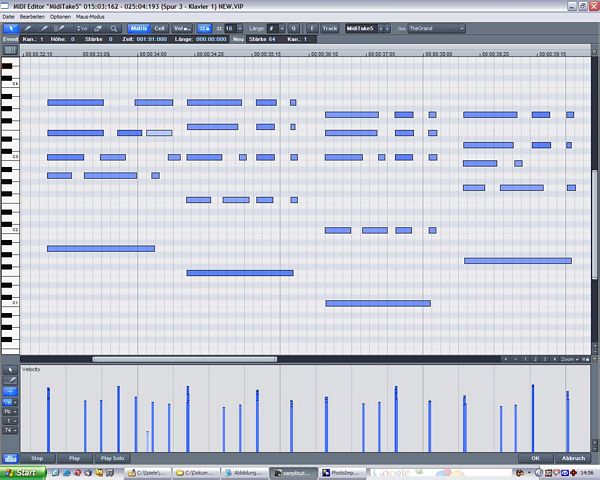The image size is (600, 480).
Task: Select the pattern draw pencil tool
Action: (x=60, y=28)
